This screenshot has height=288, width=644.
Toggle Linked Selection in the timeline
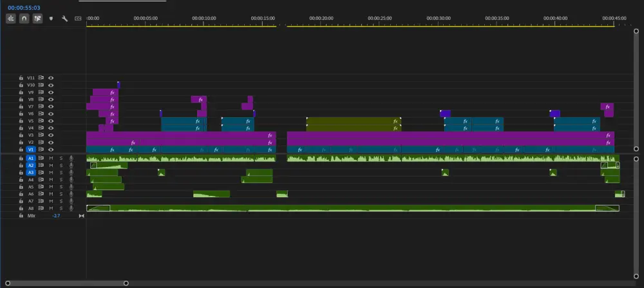tap(38, 19)
